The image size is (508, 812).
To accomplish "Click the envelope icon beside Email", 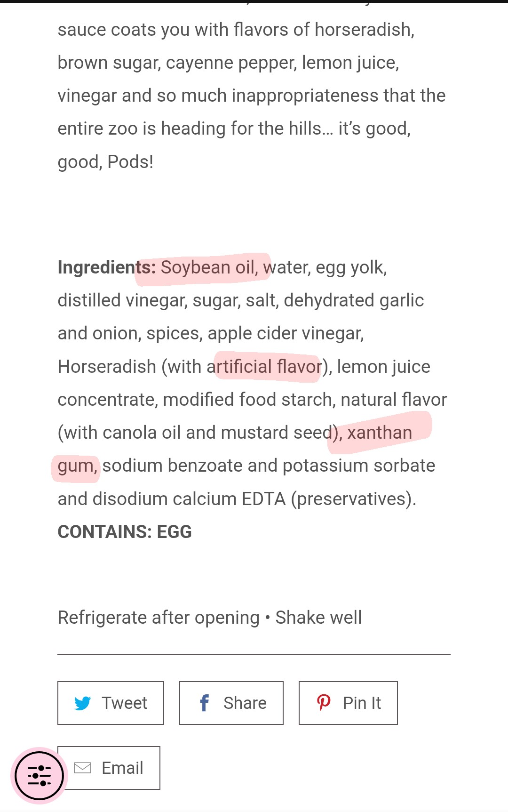I will tap(83, 768).
